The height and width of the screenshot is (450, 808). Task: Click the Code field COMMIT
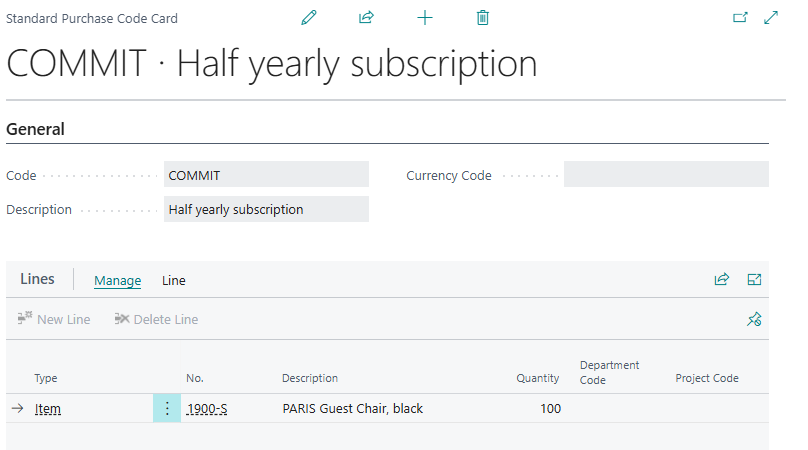click(x=266, y=174)
